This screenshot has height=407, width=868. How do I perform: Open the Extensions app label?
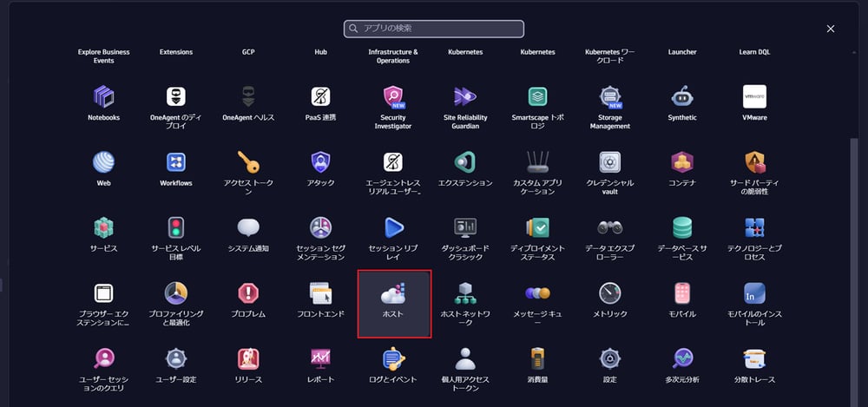pyautogui.click(x=176, y=52)
